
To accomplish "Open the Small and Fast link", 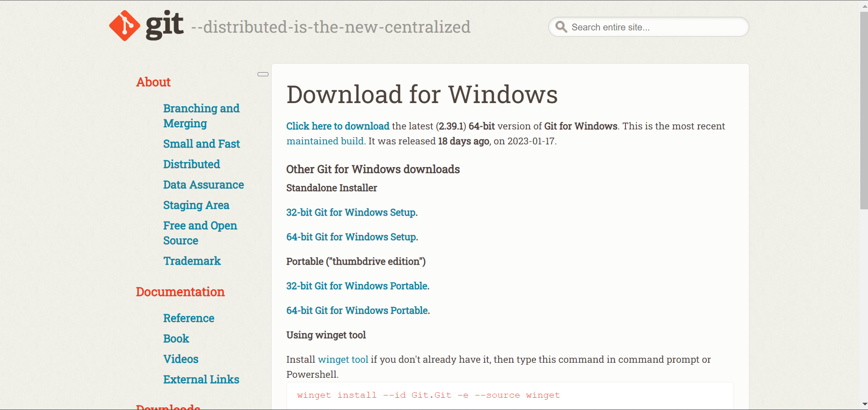I will (202, 144).
